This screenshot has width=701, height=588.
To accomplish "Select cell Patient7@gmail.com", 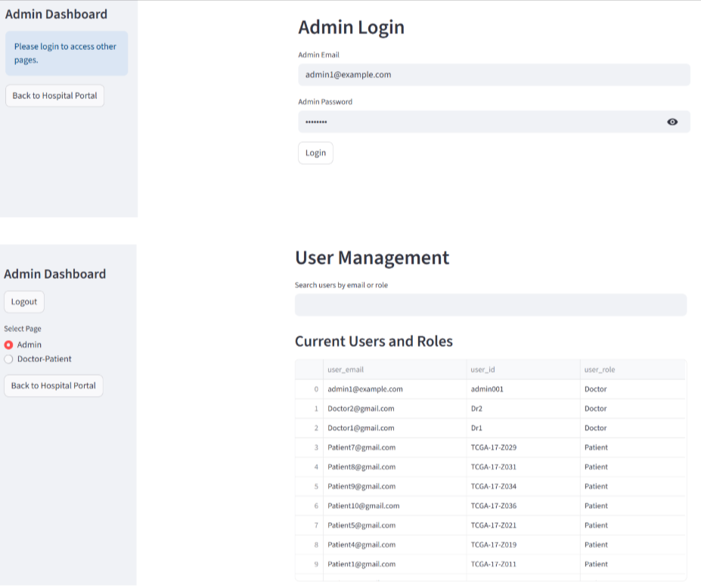I will pos(395,447).
